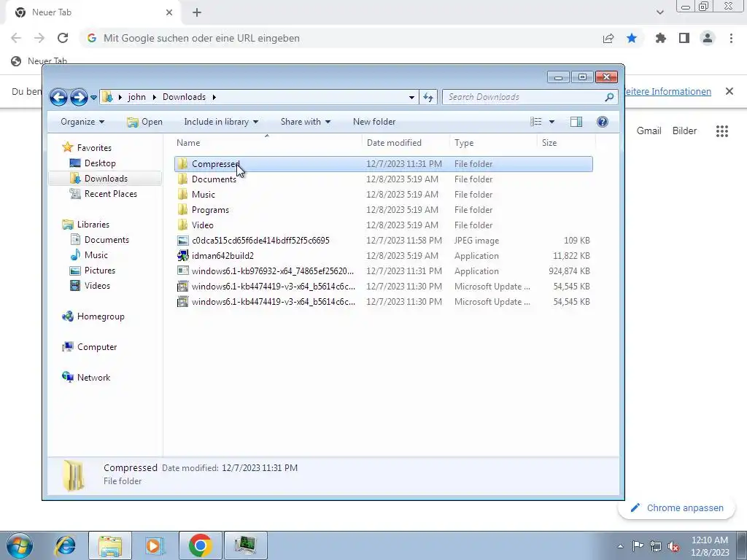Close the Neuer Tab tab

(x=169, y=12)
